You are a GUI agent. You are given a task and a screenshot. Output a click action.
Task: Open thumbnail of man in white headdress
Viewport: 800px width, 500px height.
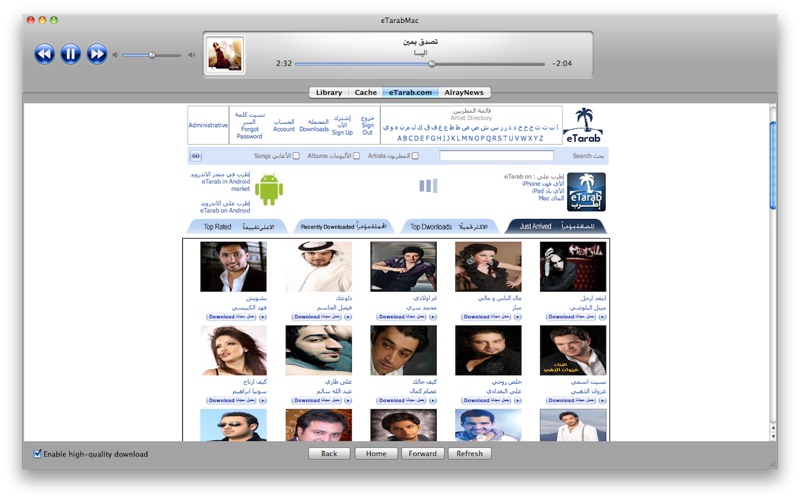(318, 266)
